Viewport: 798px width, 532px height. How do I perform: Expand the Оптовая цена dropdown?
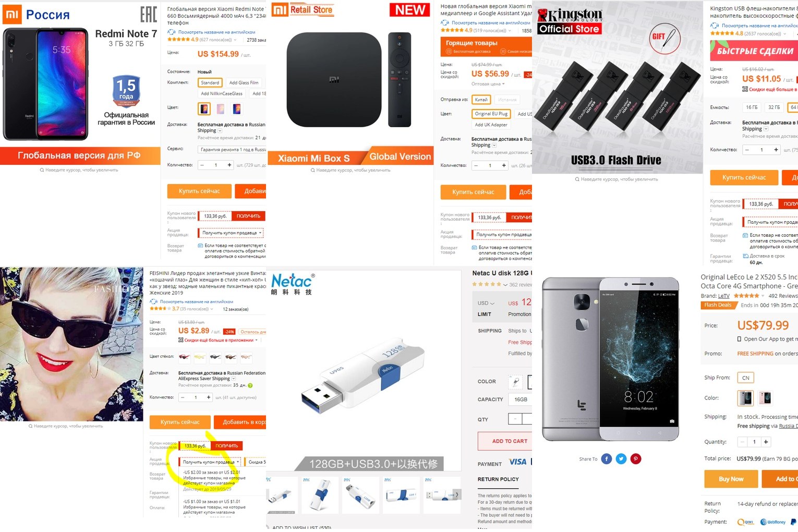point(488,84)
